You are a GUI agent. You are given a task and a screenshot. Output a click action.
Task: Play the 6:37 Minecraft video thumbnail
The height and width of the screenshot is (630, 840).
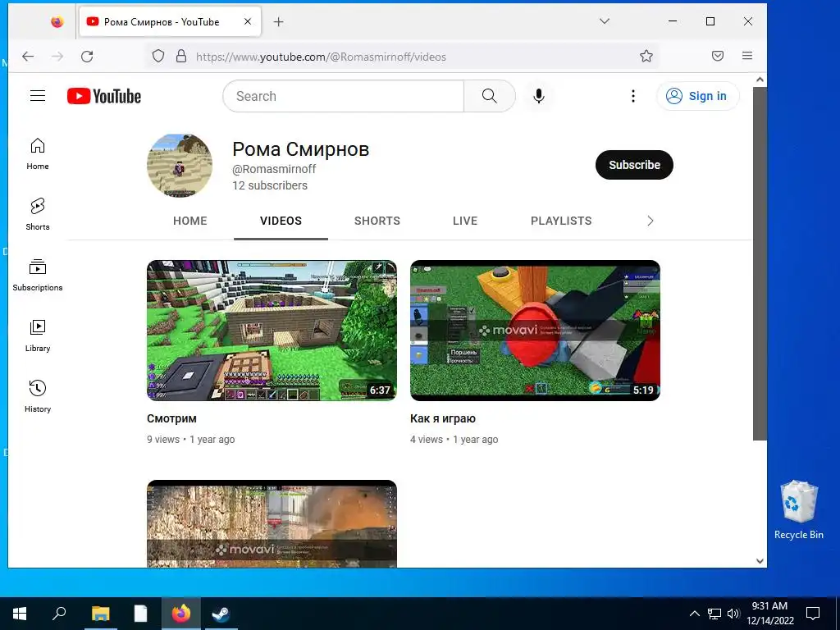[272, 331]
